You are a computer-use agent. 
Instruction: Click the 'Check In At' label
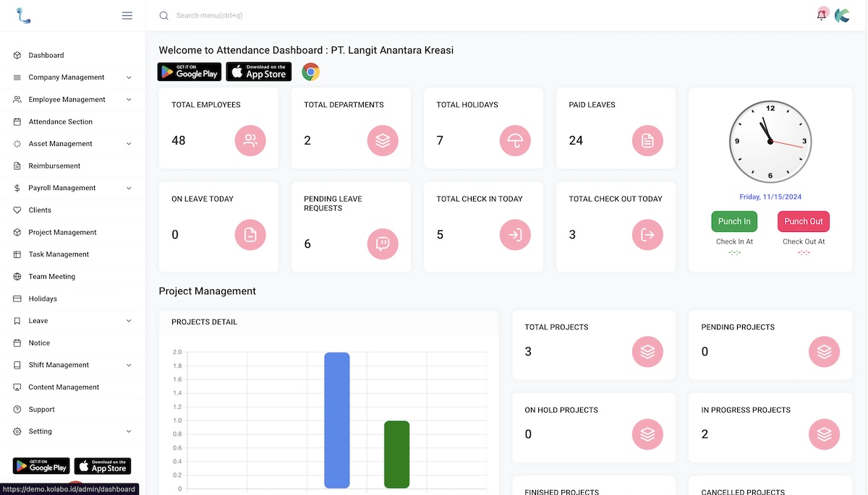tap(734, 241)
